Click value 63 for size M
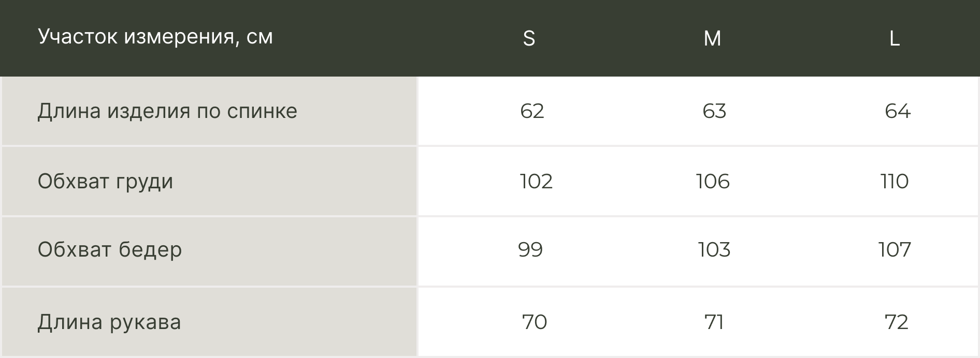The width and height of the screenshot is (980, 358). coord(714,111)
